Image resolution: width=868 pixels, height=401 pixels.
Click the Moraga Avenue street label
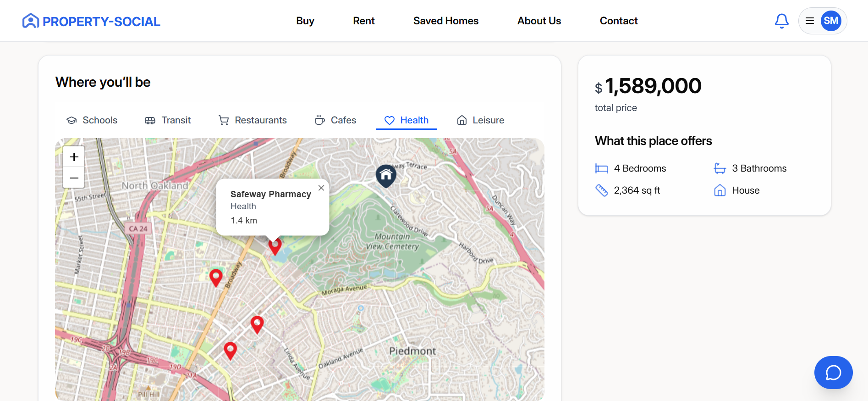(344, 290)
